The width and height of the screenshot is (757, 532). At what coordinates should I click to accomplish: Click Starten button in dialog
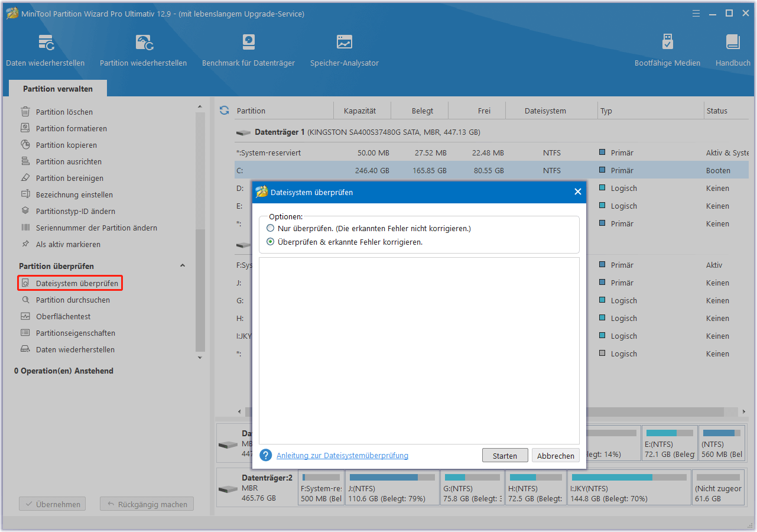pos(505,456)
